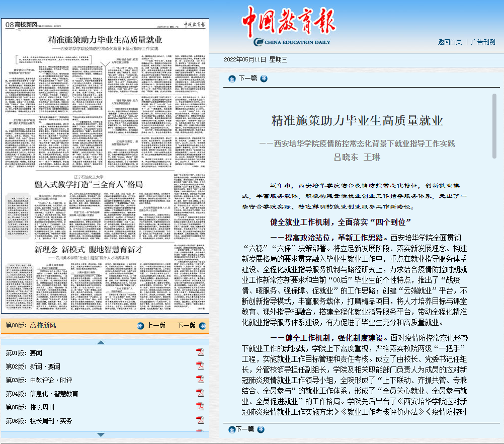Collapse page list with up triangle

tap(101, 342)
